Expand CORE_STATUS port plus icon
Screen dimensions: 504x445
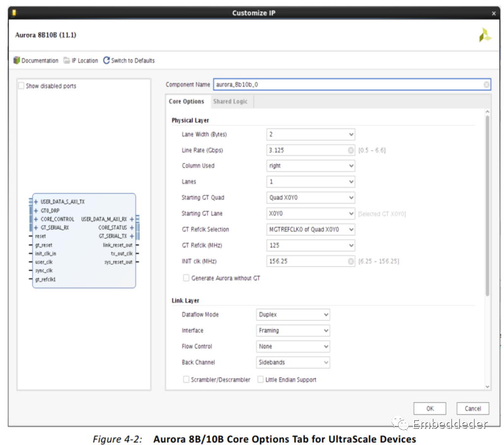point(132,228)
